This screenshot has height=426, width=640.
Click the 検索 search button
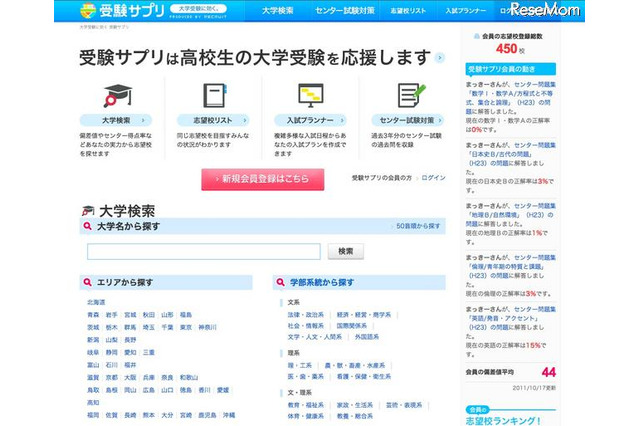pyautogui.click(x=346, y=251)
